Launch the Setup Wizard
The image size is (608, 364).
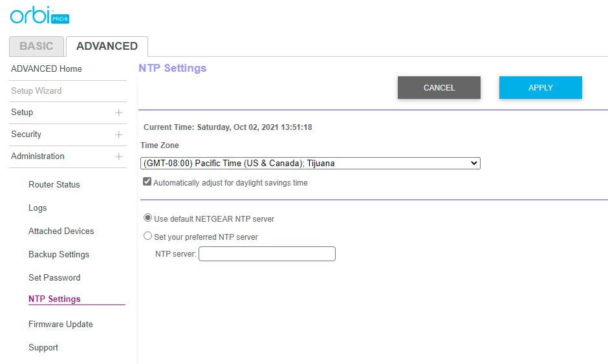click(36, 91)
